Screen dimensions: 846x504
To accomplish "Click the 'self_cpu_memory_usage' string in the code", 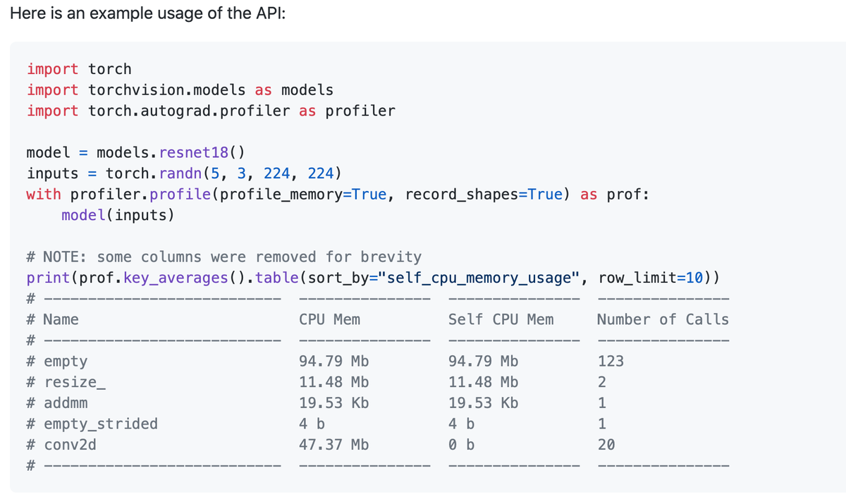I will [479, 278].
